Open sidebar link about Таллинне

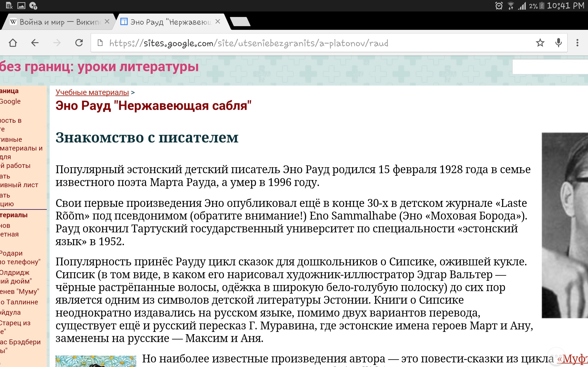pos(20,302)
